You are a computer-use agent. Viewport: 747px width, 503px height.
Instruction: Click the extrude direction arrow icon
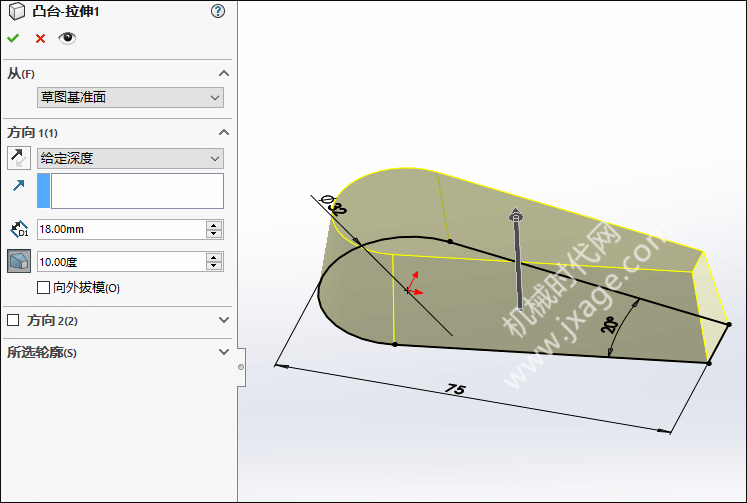pos(19,185)
